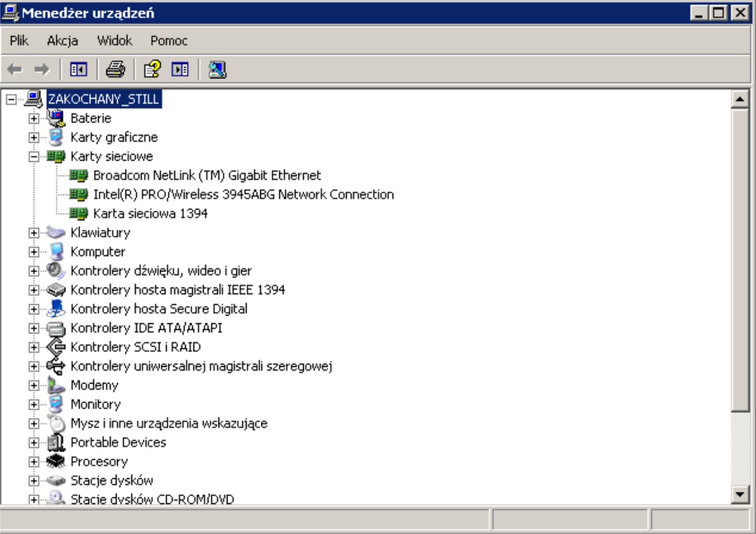Collapse the Karty sieciowe category

pyautogui.click(x=34, y=156)
